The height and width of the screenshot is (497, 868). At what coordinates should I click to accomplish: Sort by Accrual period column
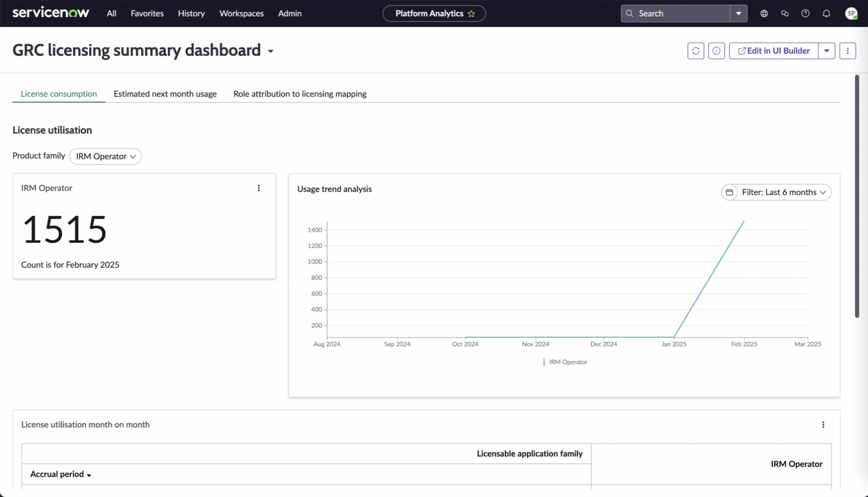point(61,474)
